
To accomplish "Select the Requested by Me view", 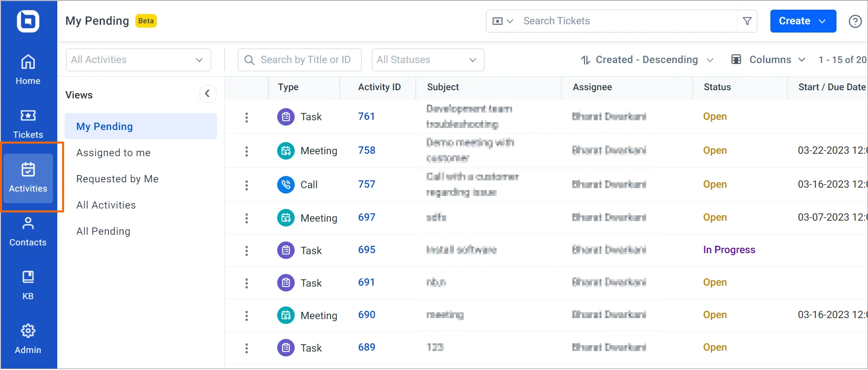I will (x=117, y=179).
